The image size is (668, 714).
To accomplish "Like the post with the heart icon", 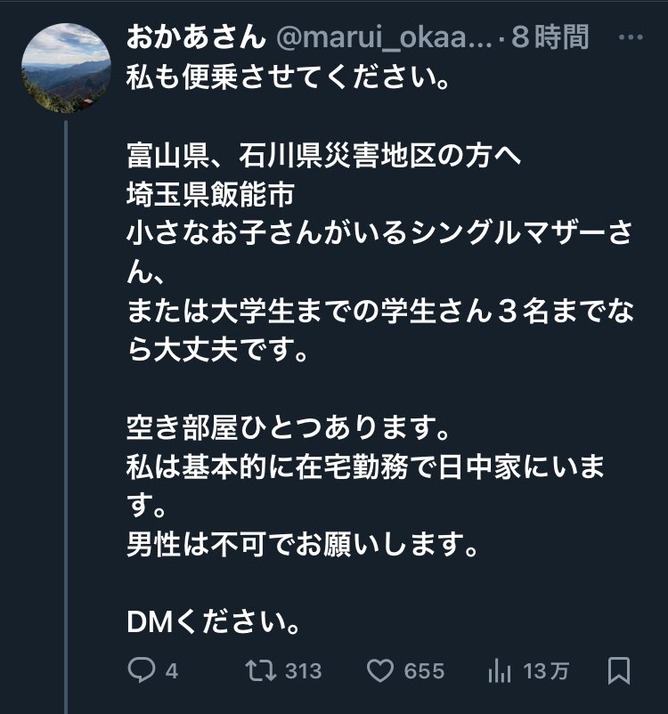I will (380, 670).
